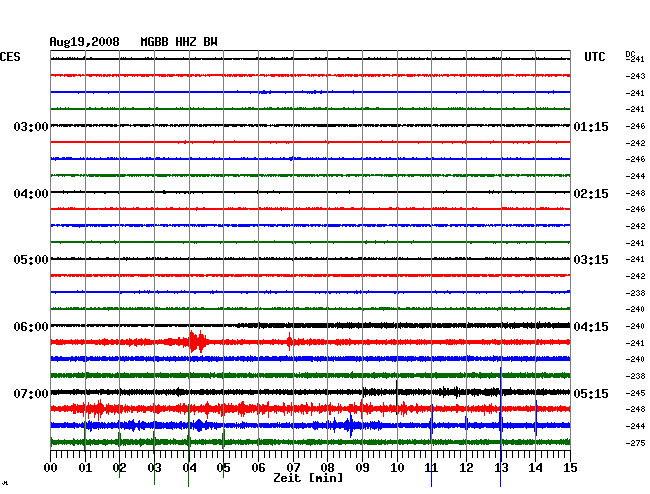Click the 05:15 UTC time label
The width and height of the screenshot is (650, 494).
(591, 393)
